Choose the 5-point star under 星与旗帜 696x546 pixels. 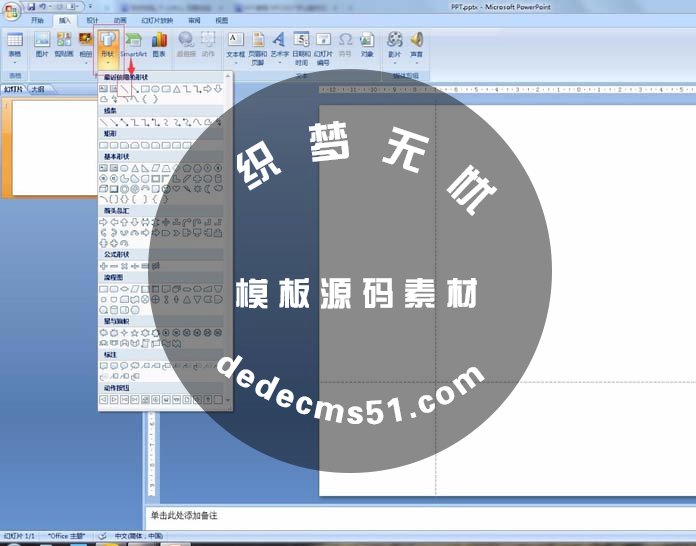(x=135, y=332)
